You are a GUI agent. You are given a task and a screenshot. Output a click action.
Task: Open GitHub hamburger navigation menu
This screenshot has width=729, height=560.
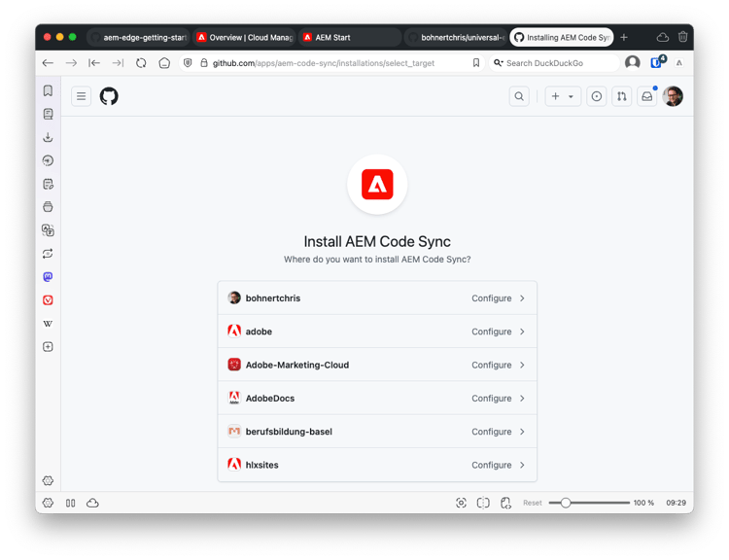click(82, 96)
